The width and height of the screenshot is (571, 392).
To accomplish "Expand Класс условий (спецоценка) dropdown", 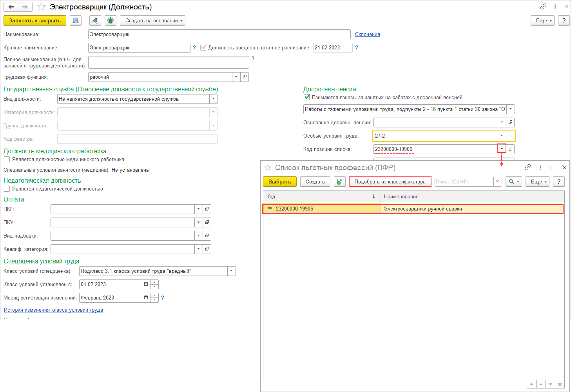I will pyautogui.click(x=231, y=271).
